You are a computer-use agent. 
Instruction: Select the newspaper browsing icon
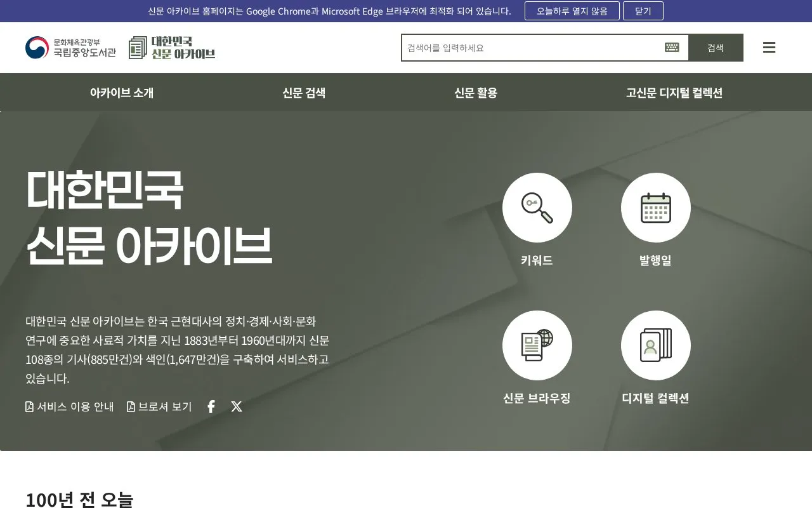click(x=537, y=345)
